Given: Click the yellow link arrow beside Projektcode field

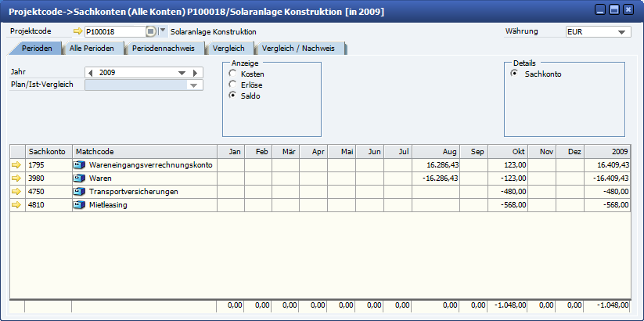Looking at the screenshot, I should click(78, 31).
